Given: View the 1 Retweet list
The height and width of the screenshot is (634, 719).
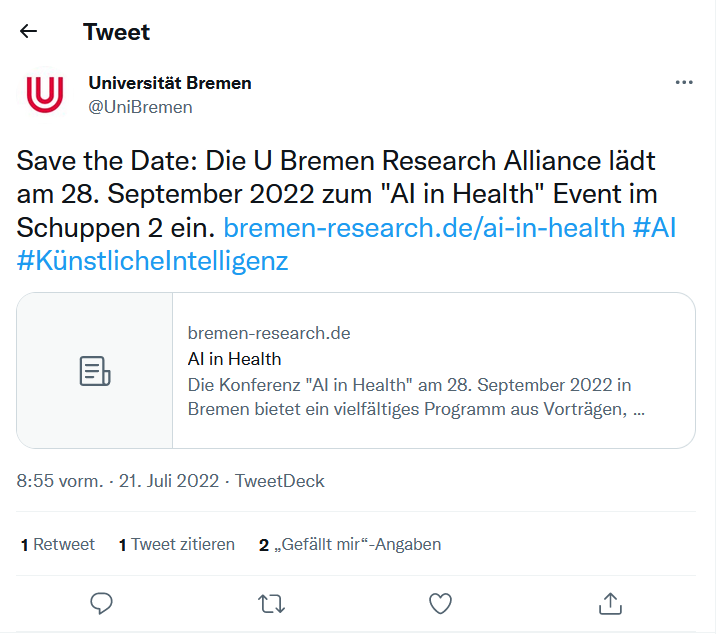Looking at the screenshot, I should point(58,545).
